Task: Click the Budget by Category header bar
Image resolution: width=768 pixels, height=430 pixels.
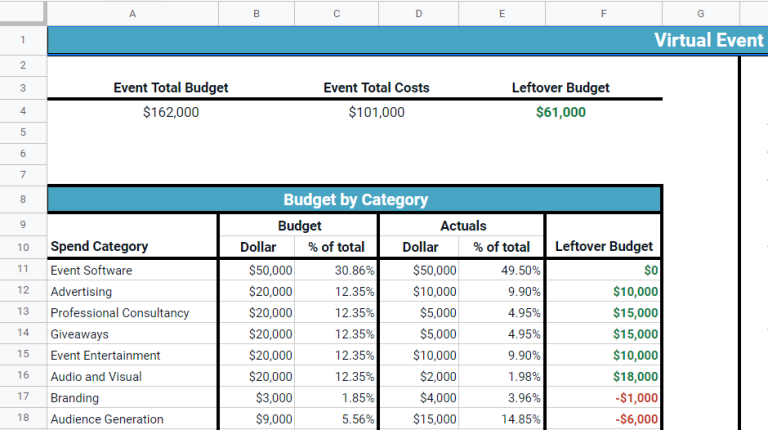Action: click(355, 199)
